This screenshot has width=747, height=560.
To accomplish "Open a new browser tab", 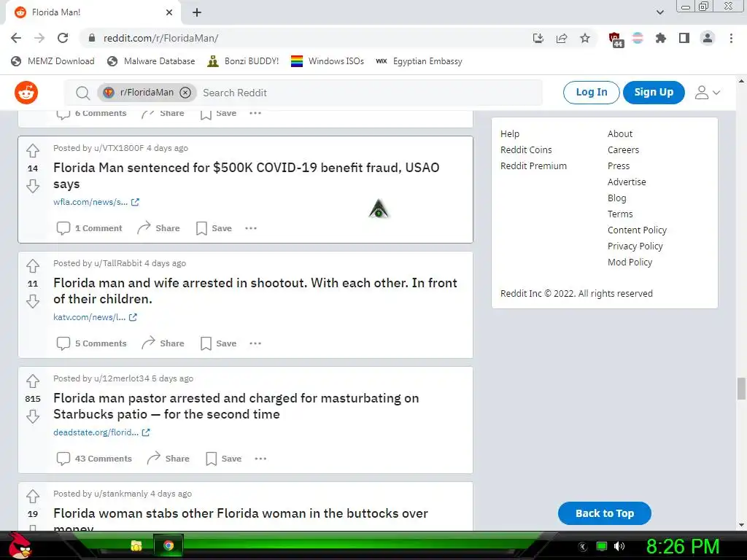I will click(197, 12).
